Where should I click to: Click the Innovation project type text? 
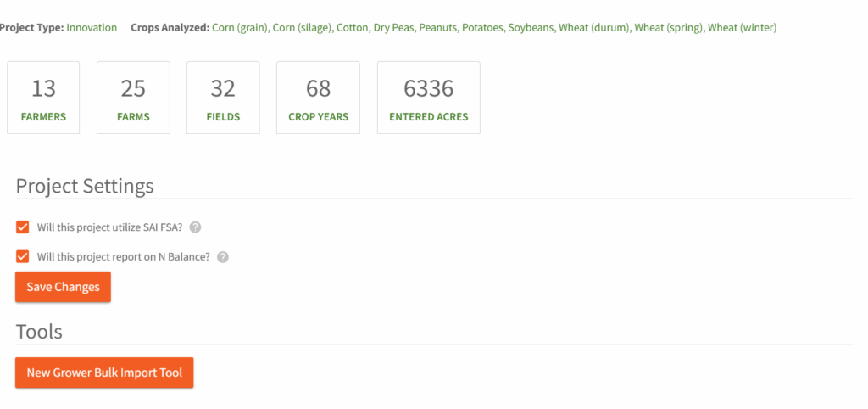point(92,27)
